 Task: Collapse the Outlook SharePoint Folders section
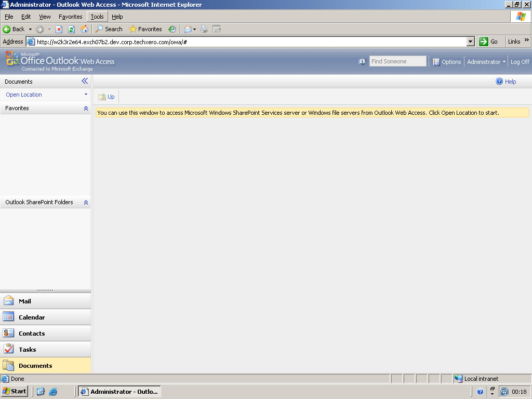pyautogui.click(x=86, y=203)
